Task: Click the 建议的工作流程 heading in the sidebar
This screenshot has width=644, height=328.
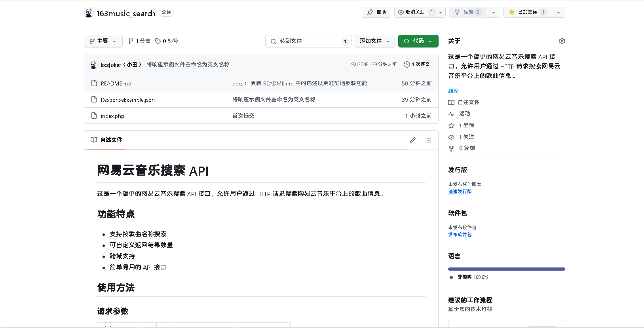Action: (470, 300)
